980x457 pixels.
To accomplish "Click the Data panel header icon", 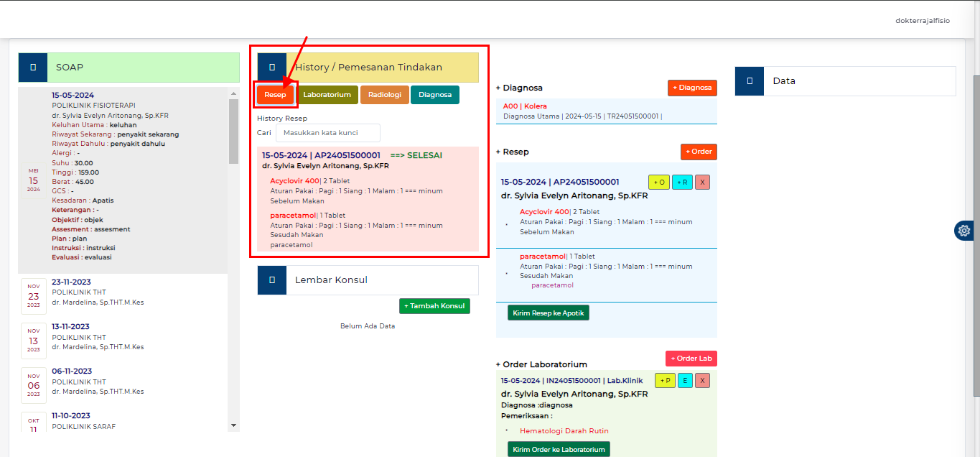I will tap(750, 81).
